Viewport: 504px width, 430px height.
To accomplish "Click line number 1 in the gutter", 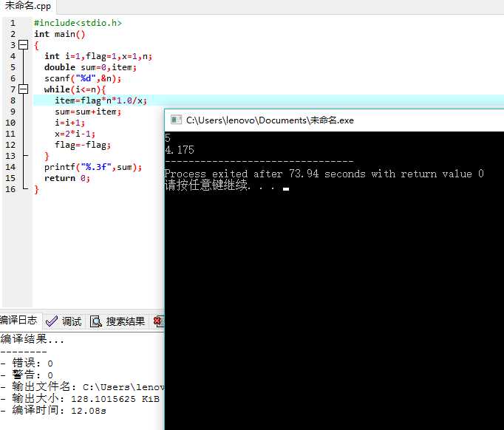I will tap(13, 23).
